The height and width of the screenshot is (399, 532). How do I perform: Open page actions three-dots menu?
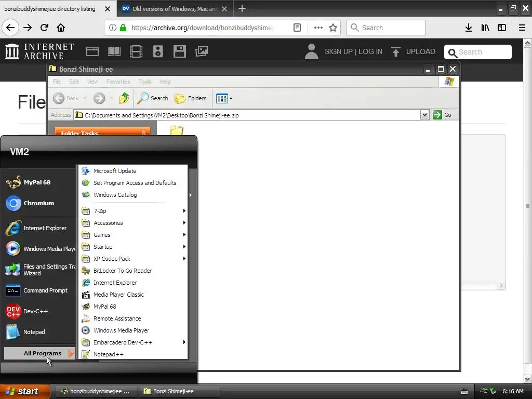tap(318, 28)
